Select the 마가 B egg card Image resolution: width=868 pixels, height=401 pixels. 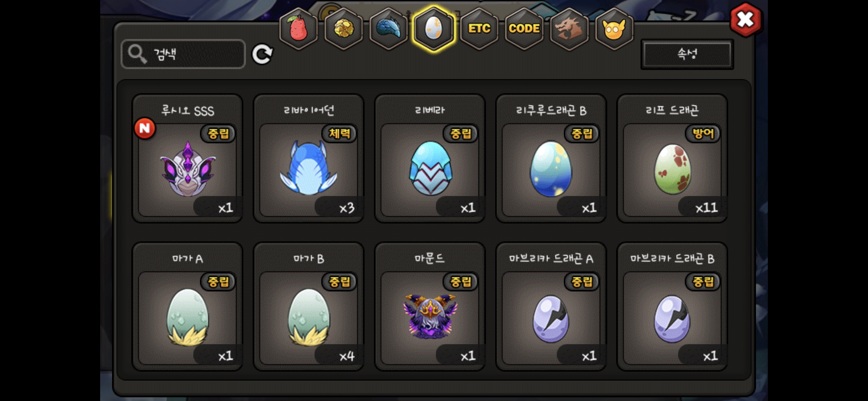tap(309, 307)
